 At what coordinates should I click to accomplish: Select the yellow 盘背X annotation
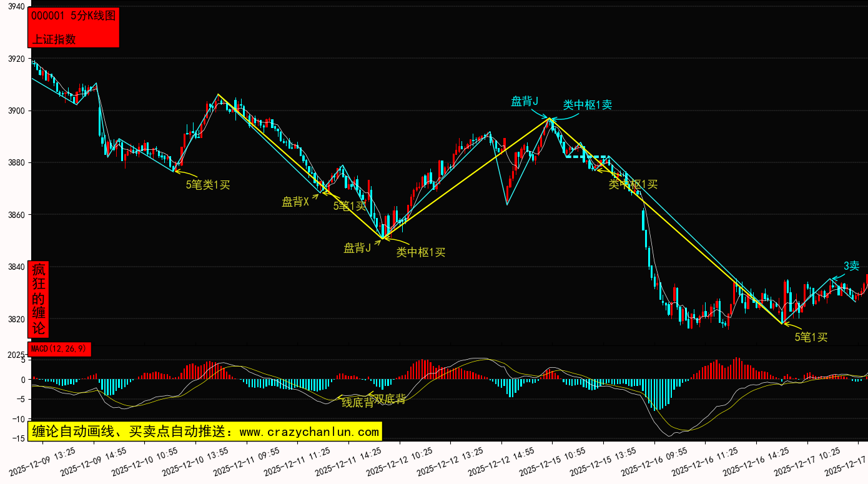pyautogui.click(x=295, y=202)
